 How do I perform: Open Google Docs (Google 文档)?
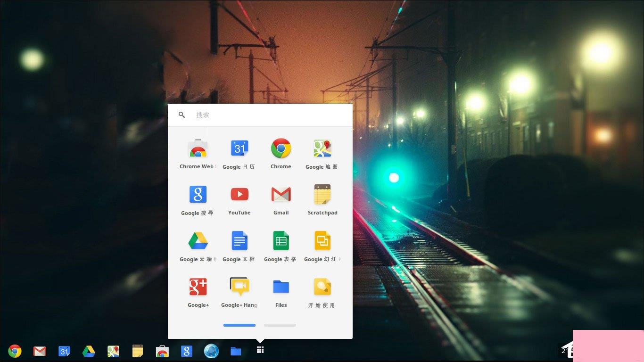[239, 246]
